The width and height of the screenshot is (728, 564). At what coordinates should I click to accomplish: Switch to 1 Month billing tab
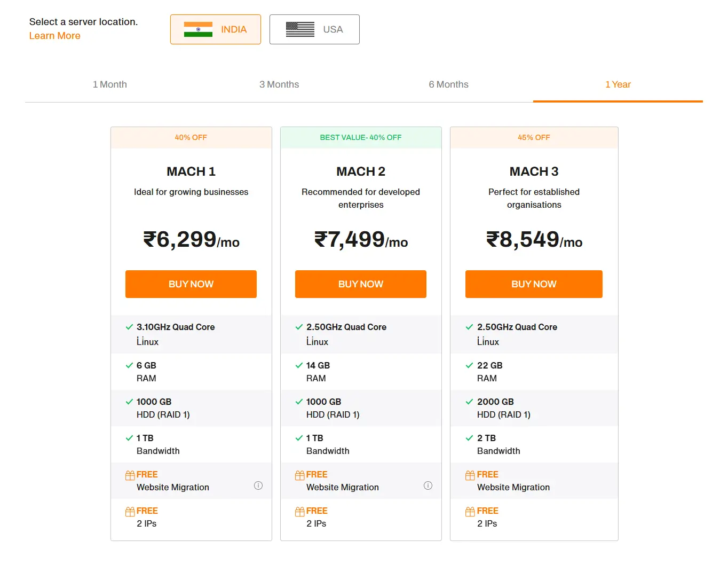(110, 84)
